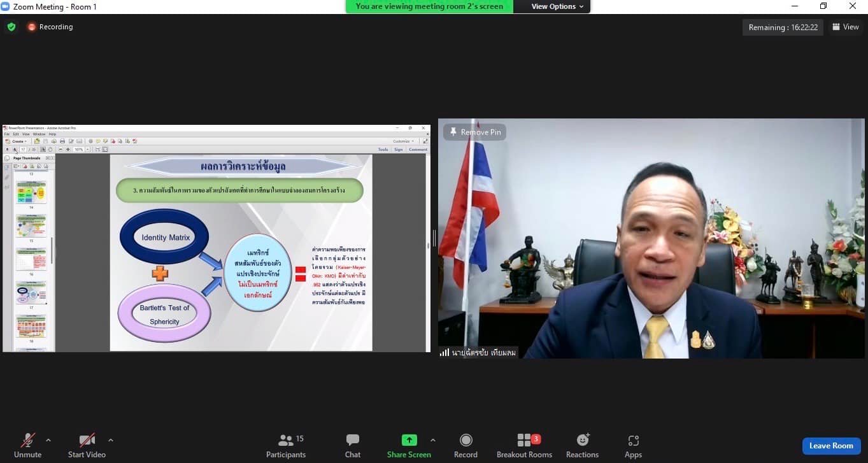
Task: Expand share options arrow beside Share Screen
Action: pyautogui.click(x=433, y=440)
